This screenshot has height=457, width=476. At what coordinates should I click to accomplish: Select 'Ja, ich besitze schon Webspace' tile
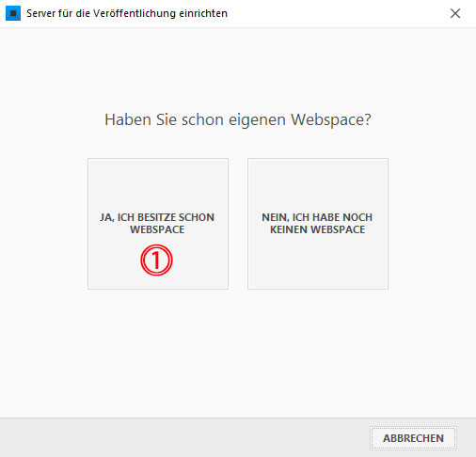(x=158, y=224)
